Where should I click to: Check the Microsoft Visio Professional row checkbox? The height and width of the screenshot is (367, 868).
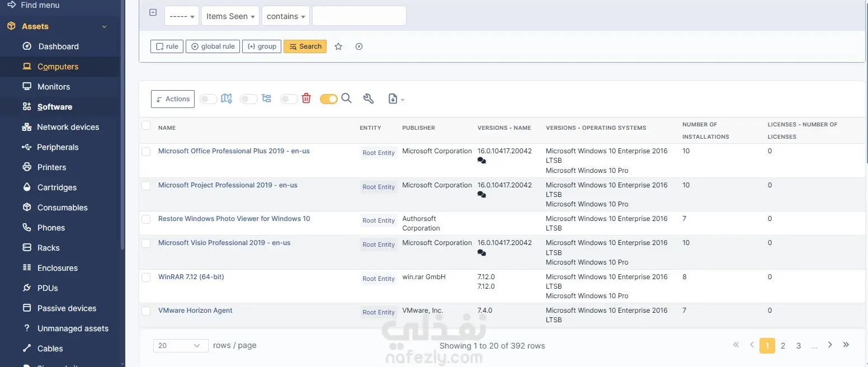click(x=146, y=243)
